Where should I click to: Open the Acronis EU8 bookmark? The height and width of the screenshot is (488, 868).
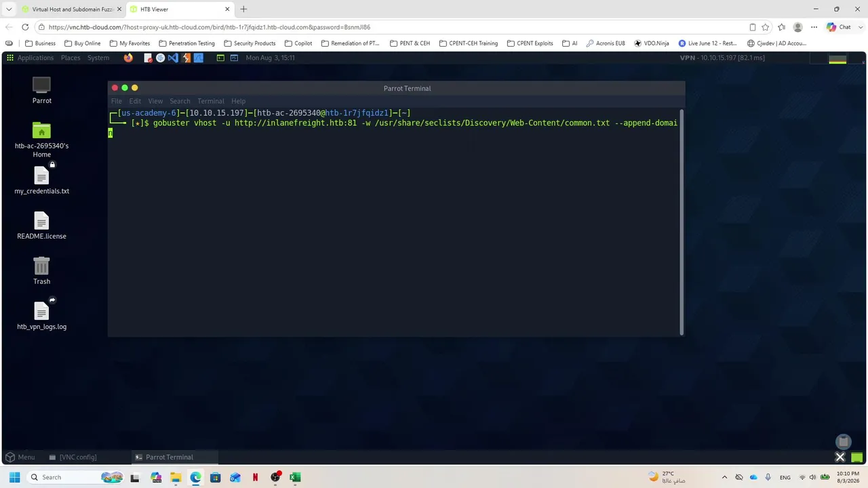click(x=606, y=43)
